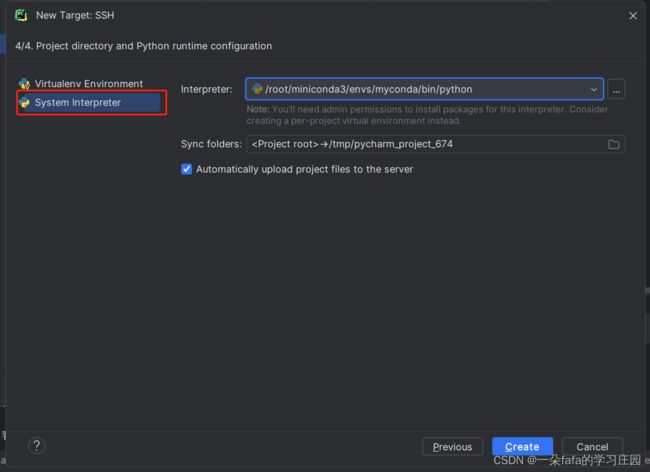The image size is (650, 472).
Task: Click the System Interpreter python icon
Action: tap(25, 102)
